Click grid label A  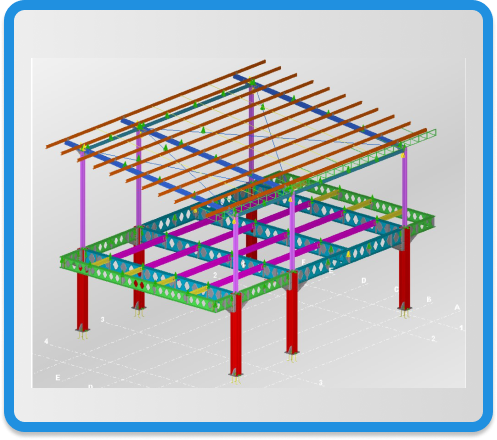pyautogui.click(x=457, y=307)
